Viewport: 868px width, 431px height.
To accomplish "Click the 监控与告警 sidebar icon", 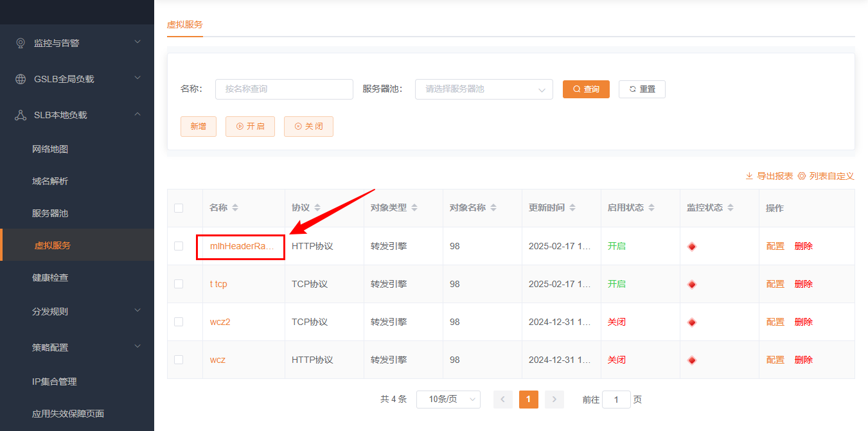I will (x=21, y=43).
